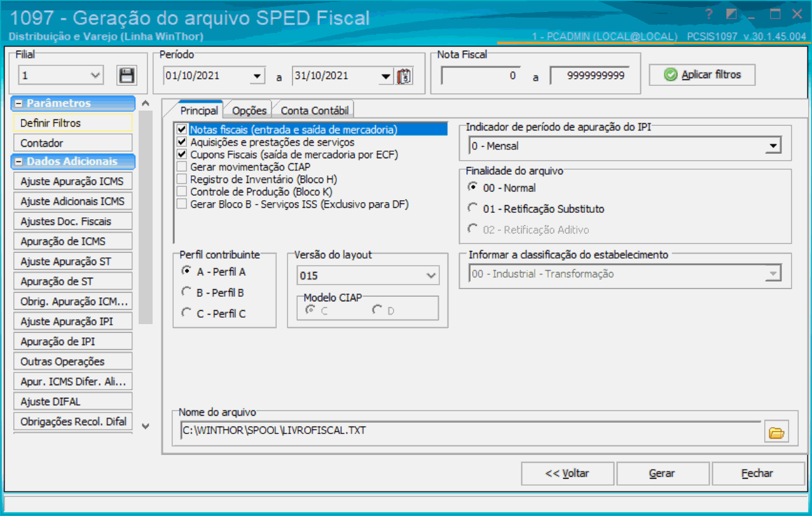Open Definir Filtros in sidebar
The image size is (812, 516).
point(72,123)
